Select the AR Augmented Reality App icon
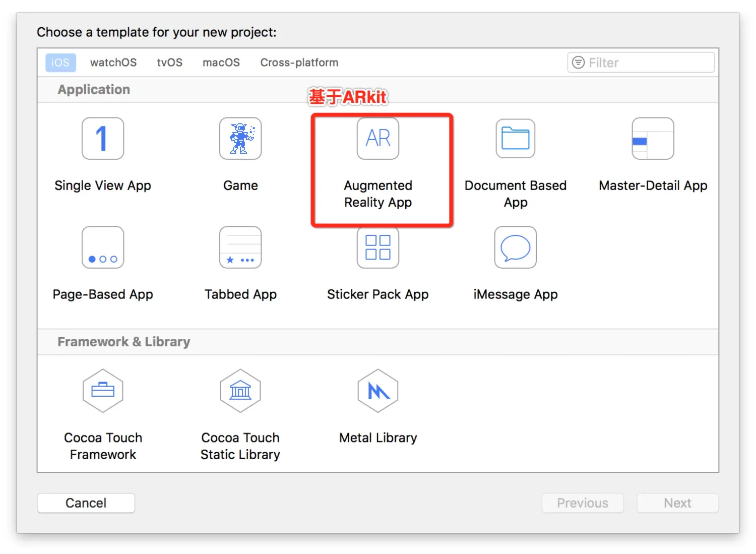The width and height of the screenshot is (756, 554). [x=378, y=139]
